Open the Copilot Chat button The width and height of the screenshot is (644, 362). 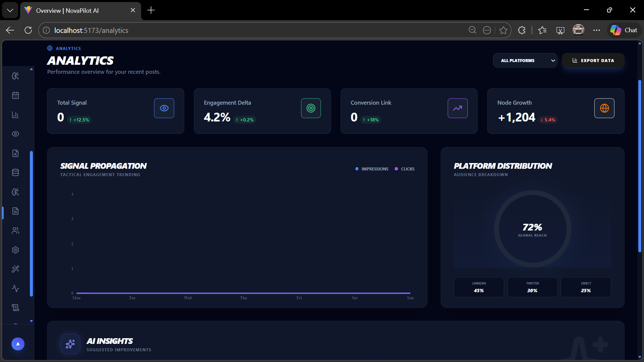coord(624,30)
